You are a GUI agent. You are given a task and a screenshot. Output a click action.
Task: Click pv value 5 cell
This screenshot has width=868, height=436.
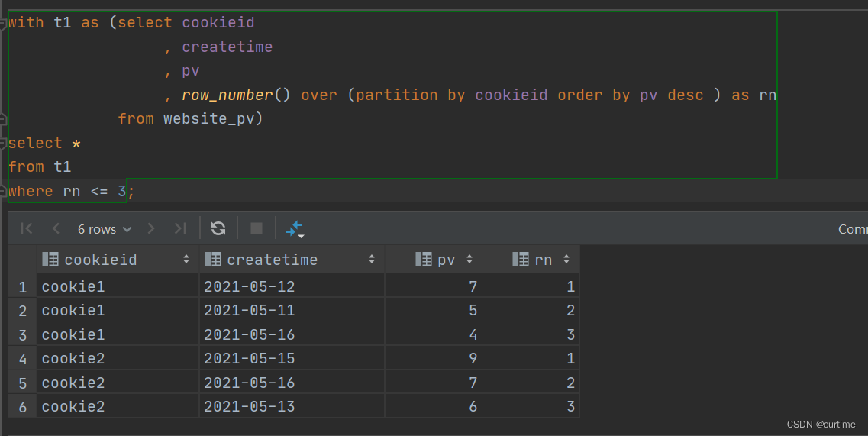coord(434,310)
